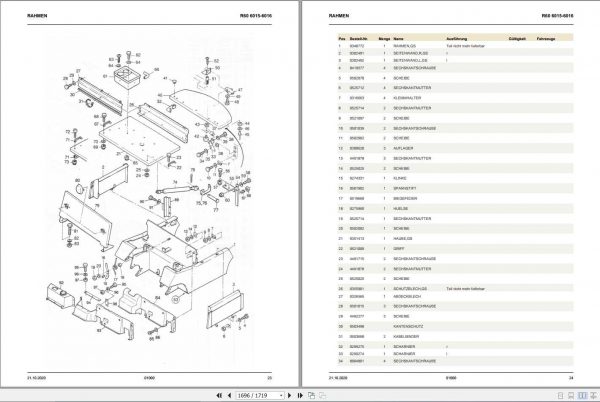
Task: Click the Bestell-Nr. column header
Action: click(359, 39)
